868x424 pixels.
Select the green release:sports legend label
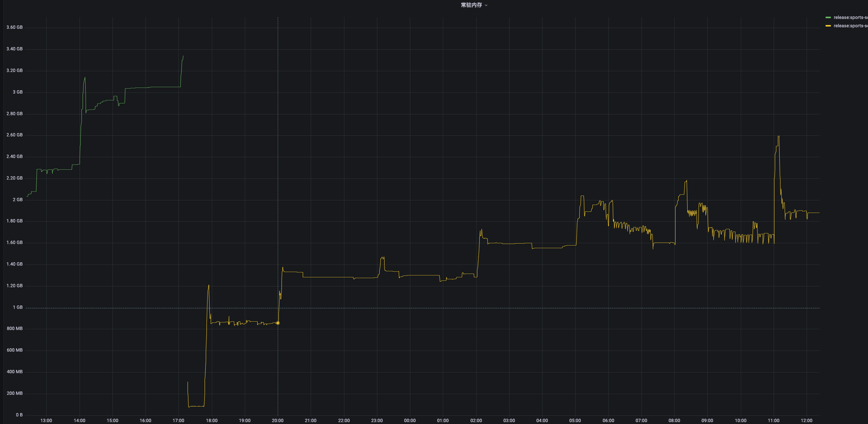(851, 17)
